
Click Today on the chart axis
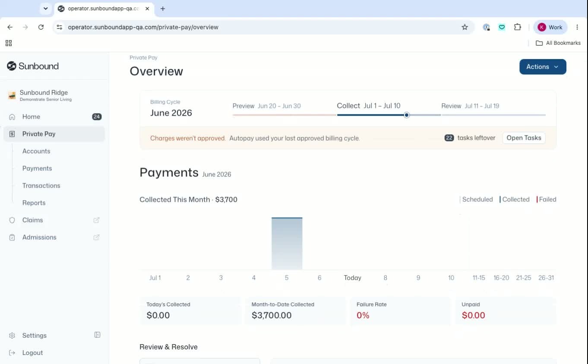click(352, 278)
